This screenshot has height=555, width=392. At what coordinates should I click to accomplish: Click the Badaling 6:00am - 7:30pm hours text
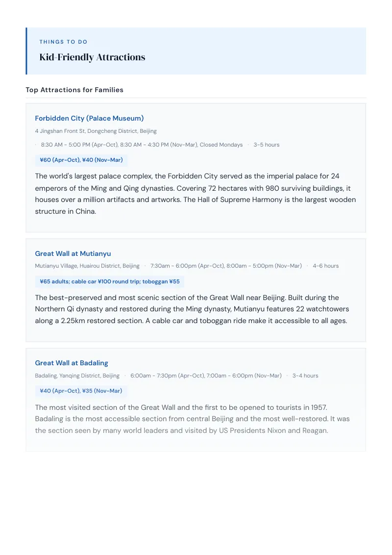coord(206,376)
